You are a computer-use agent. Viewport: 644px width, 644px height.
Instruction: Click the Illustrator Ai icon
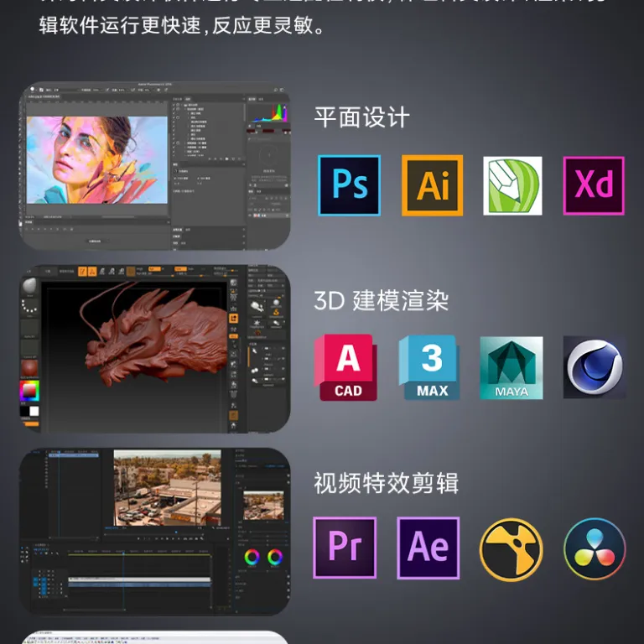point(432,185)
